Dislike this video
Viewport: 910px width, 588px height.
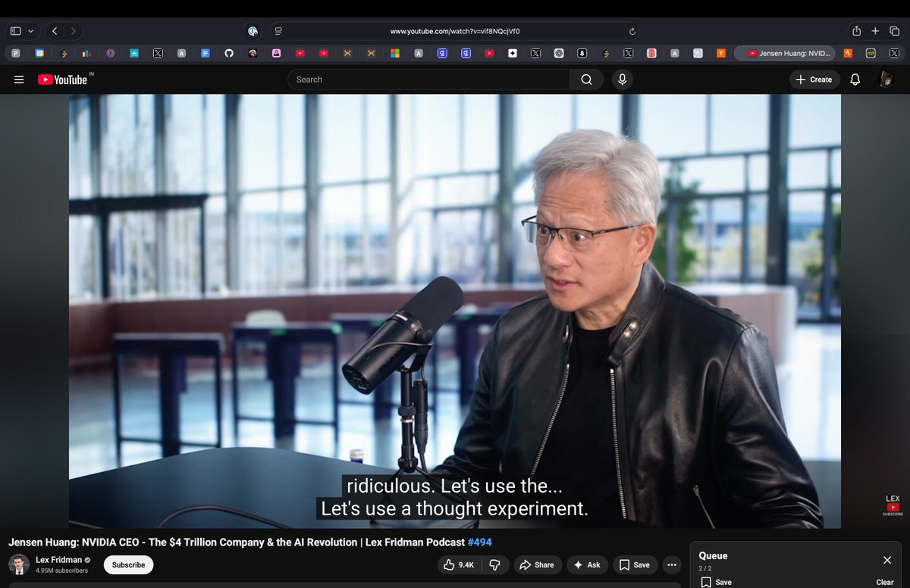495,565
